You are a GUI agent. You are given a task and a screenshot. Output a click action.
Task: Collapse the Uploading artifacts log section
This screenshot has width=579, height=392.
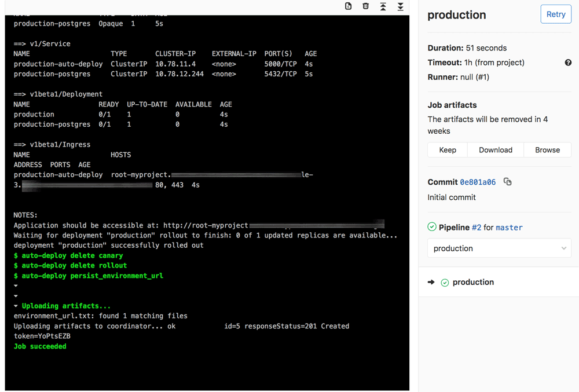coord(16,306)
